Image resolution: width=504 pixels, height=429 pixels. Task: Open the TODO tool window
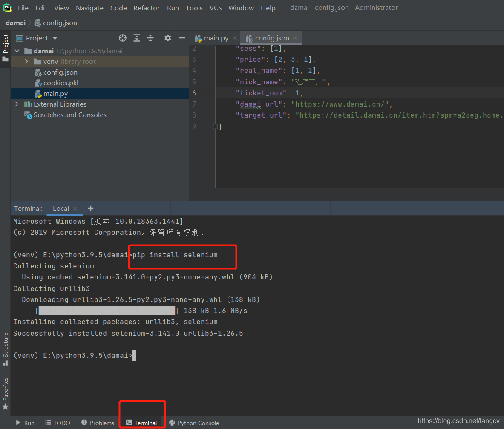pyautogui.click(x=58, y=423)
